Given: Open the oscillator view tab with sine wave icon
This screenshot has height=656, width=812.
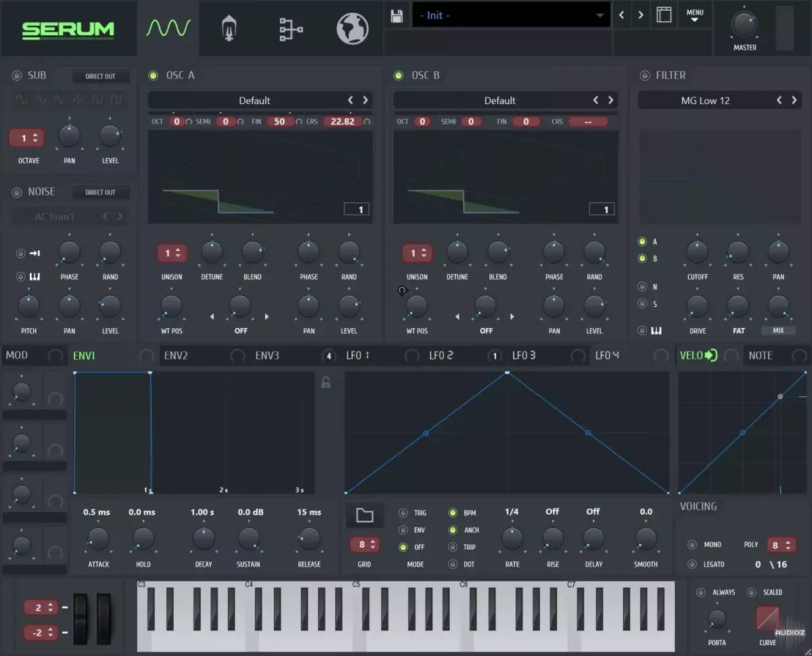Looking at the screenshot, I should [168, 28].
